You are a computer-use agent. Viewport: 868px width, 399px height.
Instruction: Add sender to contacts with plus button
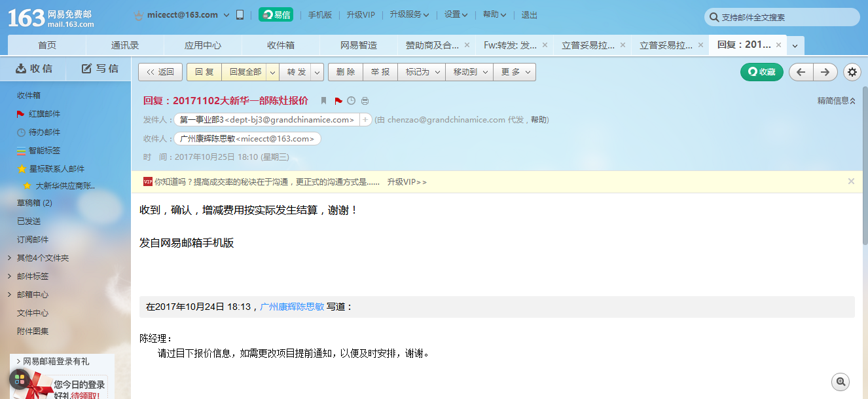365,120
